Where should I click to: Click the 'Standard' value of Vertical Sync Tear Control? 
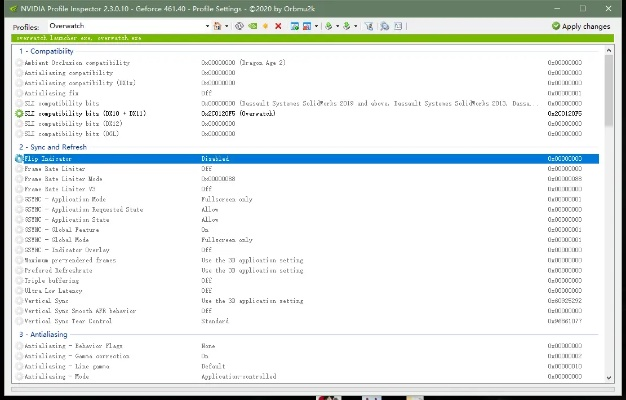215,321
